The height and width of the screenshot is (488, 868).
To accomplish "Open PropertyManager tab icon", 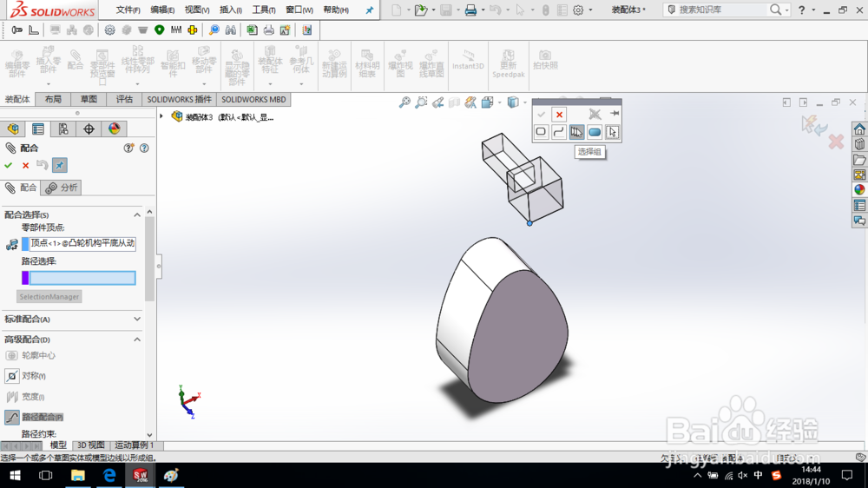I will [x=37, y=129].
